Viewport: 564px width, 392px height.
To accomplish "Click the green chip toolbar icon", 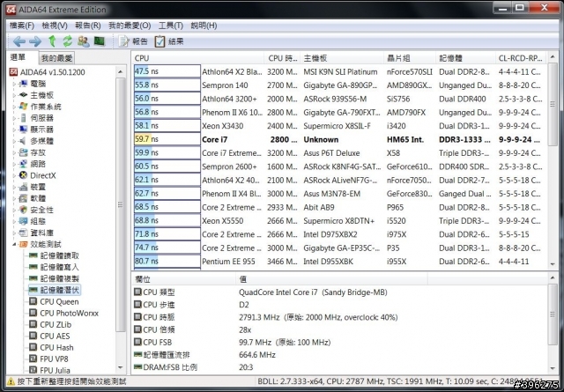I will 100,41.
